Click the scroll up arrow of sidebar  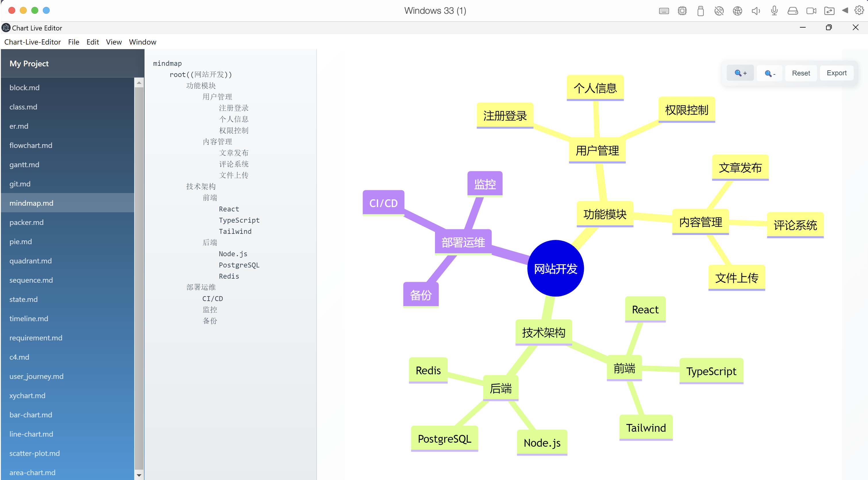click(139, 82)
